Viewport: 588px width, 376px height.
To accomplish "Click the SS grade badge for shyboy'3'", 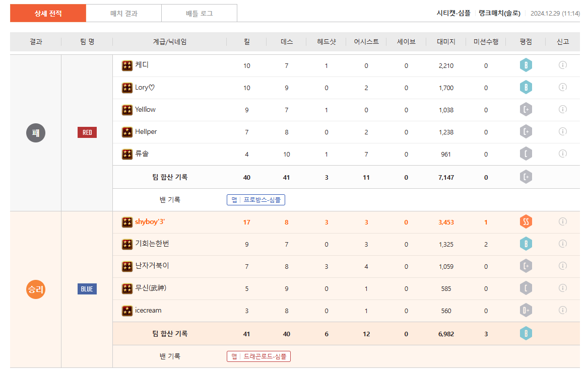I will [x=526, y=222].
